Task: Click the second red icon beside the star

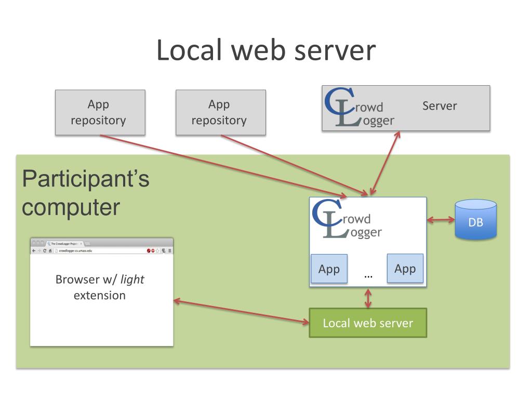Action: click(x=153, y=251)
